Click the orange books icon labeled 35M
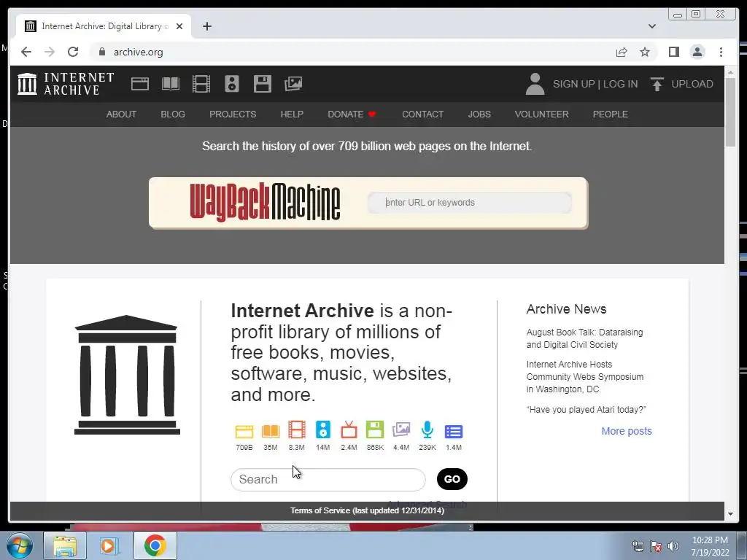The image size is (747, 560). pos(271,431)
